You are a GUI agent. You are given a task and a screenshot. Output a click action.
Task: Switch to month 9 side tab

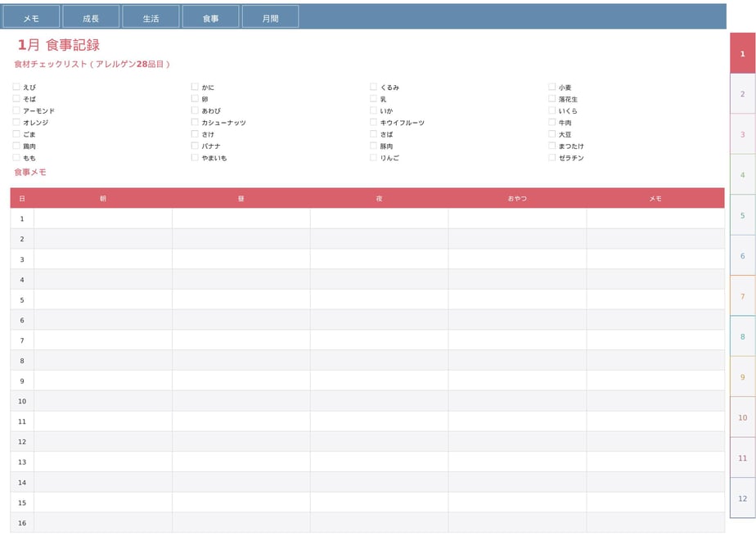click(743, 377)
